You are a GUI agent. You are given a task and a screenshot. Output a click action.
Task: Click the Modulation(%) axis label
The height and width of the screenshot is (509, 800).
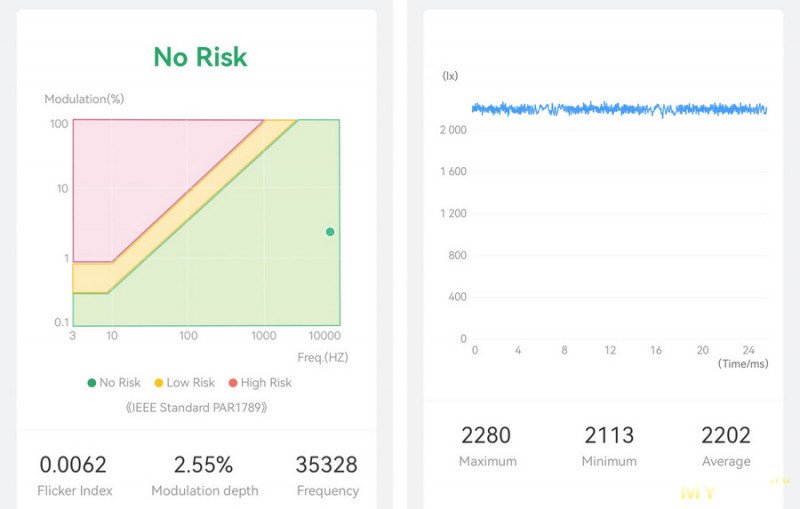[x=84, y=99]
